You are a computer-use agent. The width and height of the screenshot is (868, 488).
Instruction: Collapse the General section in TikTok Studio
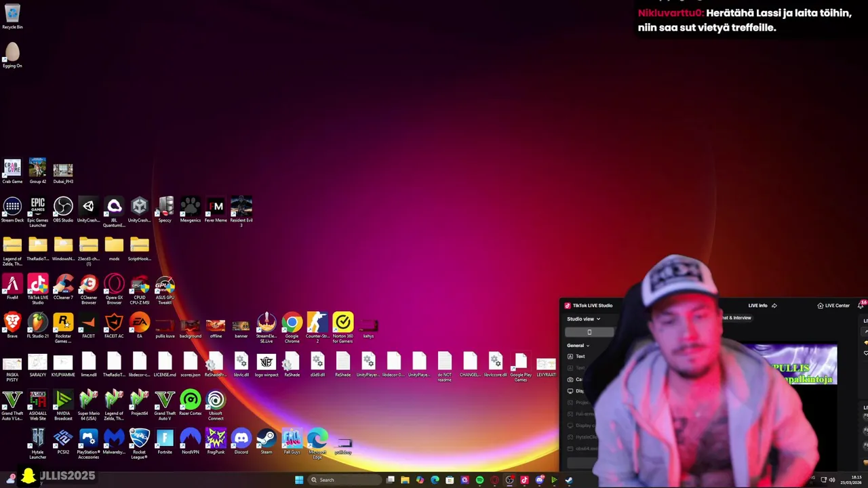click(578, 345)
